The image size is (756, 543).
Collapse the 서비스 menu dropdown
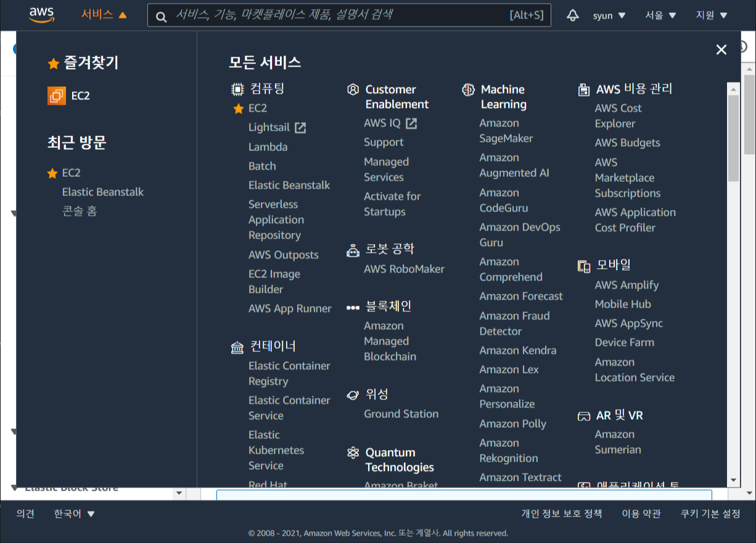tap(104, 15)
